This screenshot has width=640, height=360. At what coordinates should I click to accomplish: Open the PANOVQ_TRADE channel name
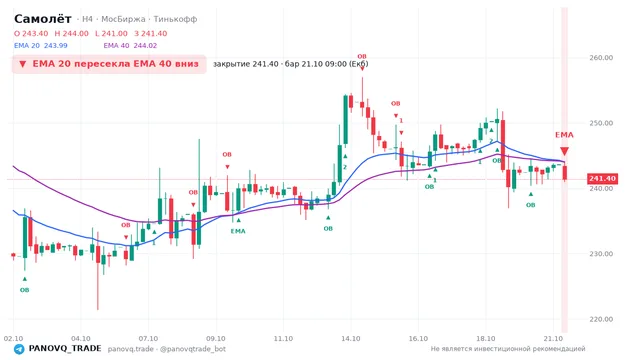coord(65,349)
